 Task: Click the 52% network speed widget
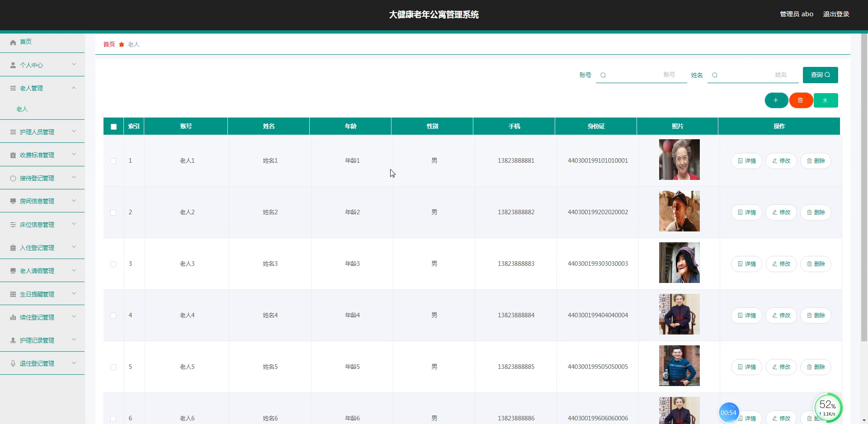pyautogui.click(x=828, y=408)
